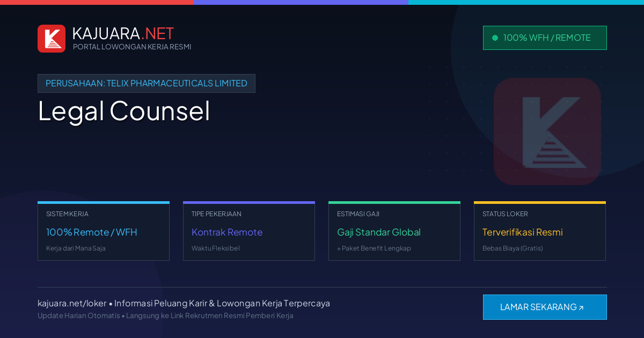Click the Update Harian Otomatis footer text
The height and width of the screenshot is (338, 644).
(x=165, y=315)
